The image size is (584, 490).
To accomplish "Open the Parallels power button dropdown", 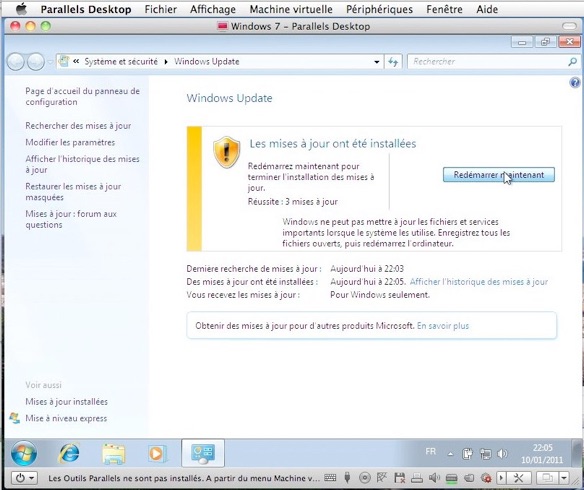I will click(x=25, y=478).
